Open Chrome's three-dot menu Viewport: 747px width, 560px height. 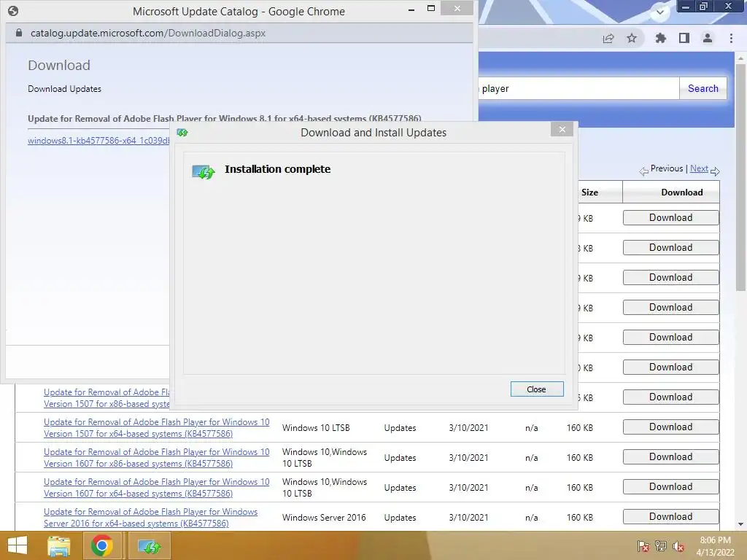(x=731, y=38)
